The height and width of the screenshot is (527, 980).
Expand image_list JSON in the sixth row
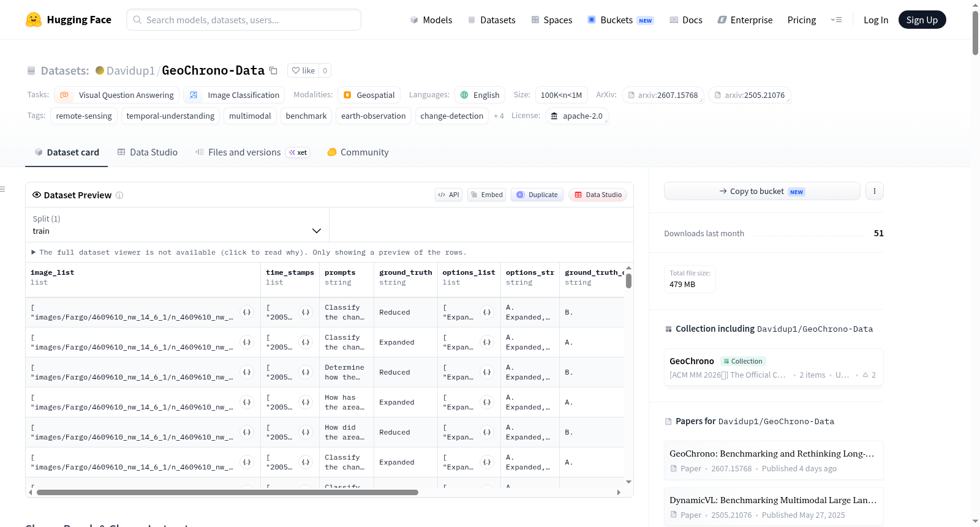point(247,462)
